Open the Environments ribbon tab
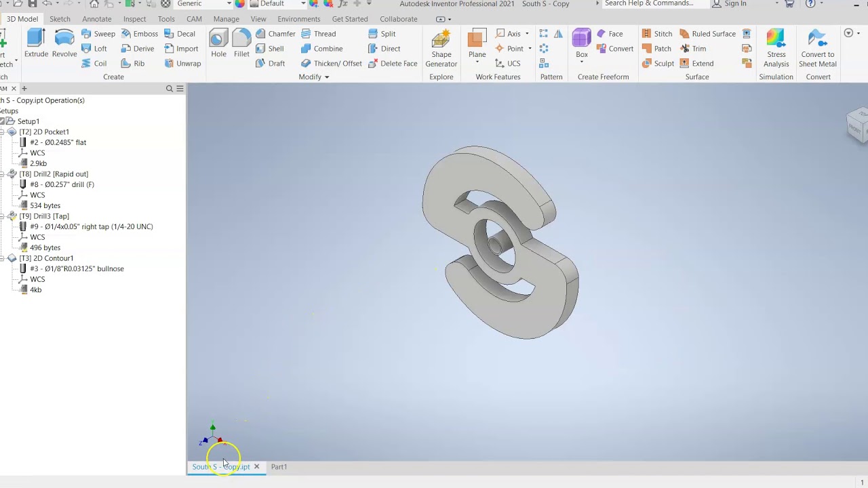The height and width of the screenshot is (488, 868). pos(298,19)
